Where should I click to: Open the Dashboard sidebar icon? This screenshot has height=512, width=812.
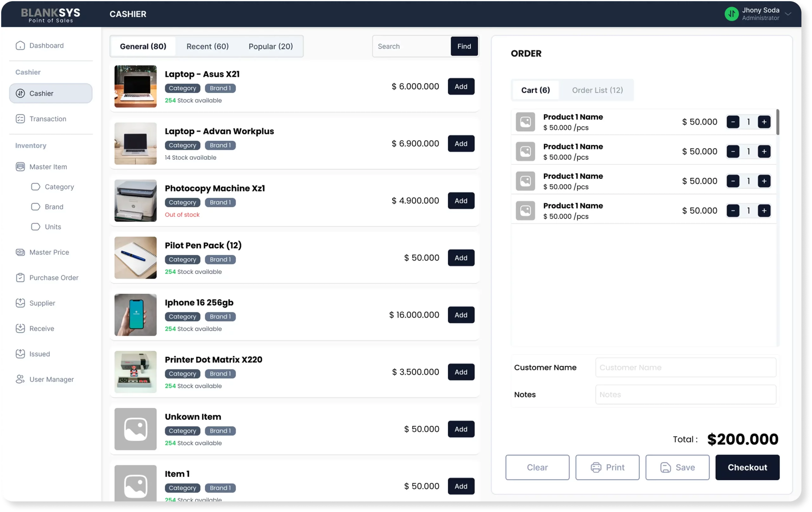20,46
